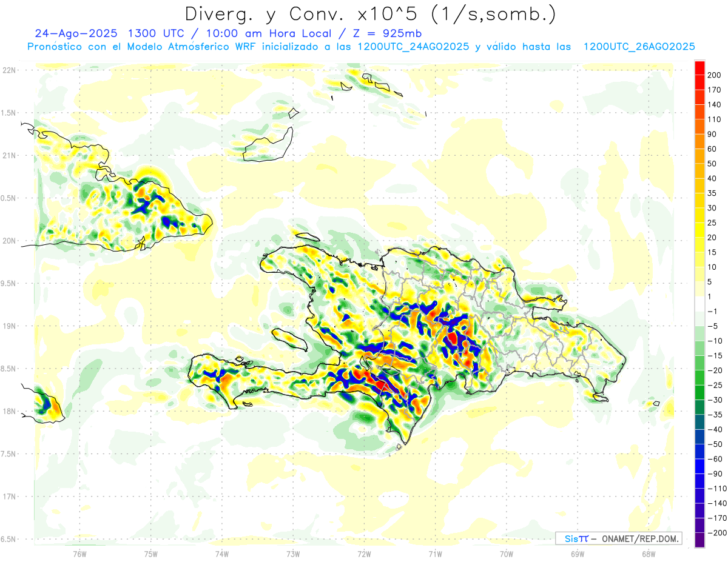Viewport: 728px width, 562px height.
Task: Click the red swatch at the color bar top
Action: 699,68
